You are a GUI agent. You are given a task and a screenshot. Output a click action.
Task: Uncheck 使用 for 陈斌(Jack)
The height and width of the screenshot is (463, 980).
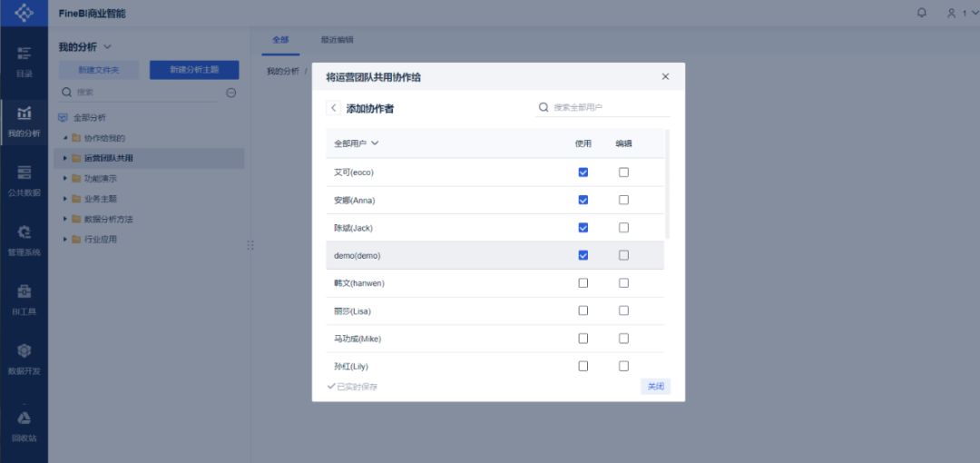coord(583,228)
